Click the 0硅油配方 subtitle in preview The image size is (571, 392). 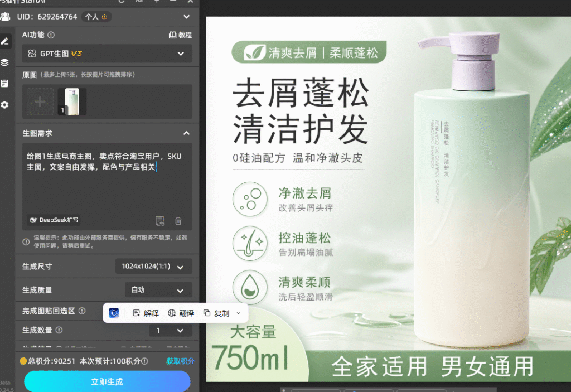click(259, 158)
